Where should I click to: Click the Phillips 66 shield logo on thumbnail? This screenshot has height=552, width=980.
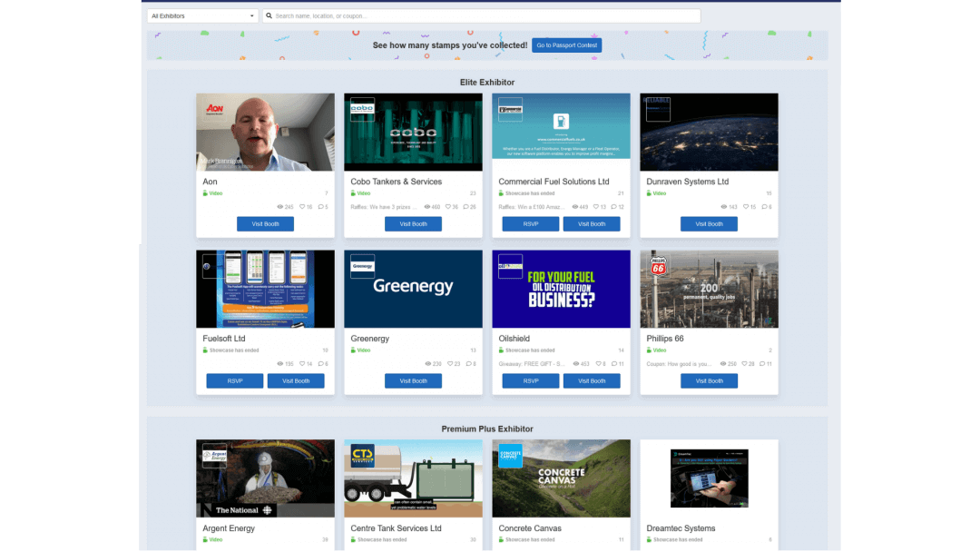[x=658, y=265]
